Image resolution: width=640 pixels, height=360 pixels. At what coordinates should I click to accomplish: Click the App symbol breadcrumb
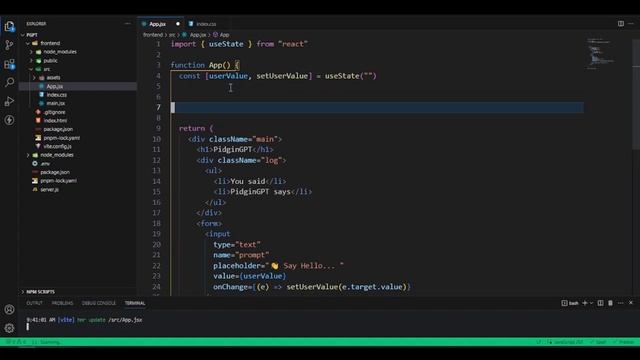pyautogui.click(x=222, y=35)
